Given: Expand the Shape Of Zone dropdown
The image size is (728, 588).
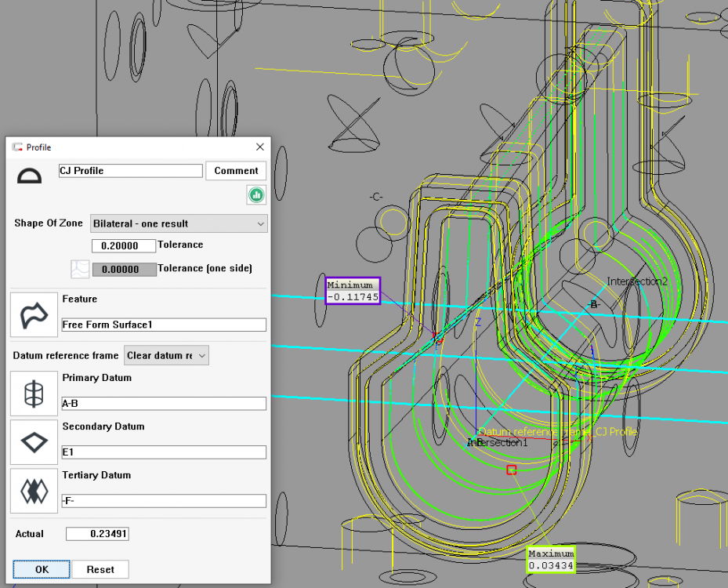Looking at the screenshot, I should click(179, 223).
